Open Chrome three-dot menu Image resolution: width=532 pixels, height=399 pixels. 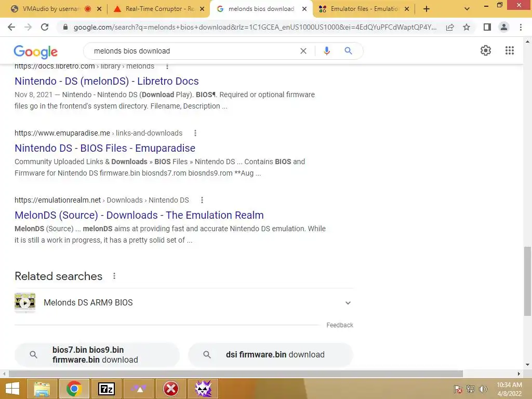point(521,27)
